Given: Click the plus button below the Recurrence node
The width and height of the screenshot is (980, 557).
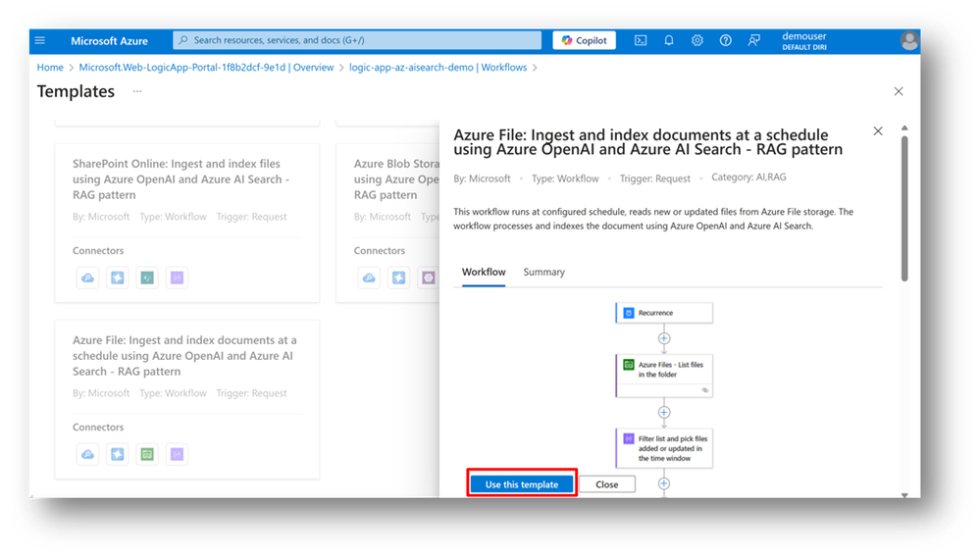Looking at the screenshot, I should click(664, 338).
